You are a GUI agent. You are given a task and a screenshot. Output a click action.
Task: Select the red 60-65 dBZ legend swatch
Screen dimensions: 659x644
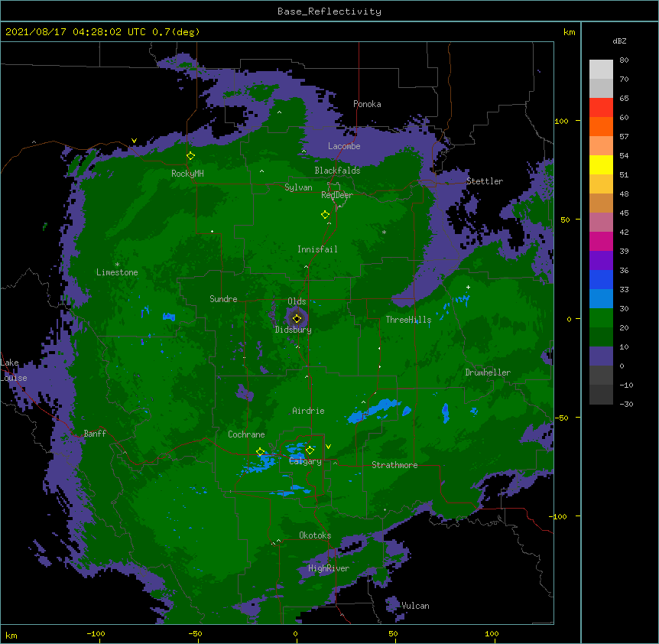coord(601,108)
